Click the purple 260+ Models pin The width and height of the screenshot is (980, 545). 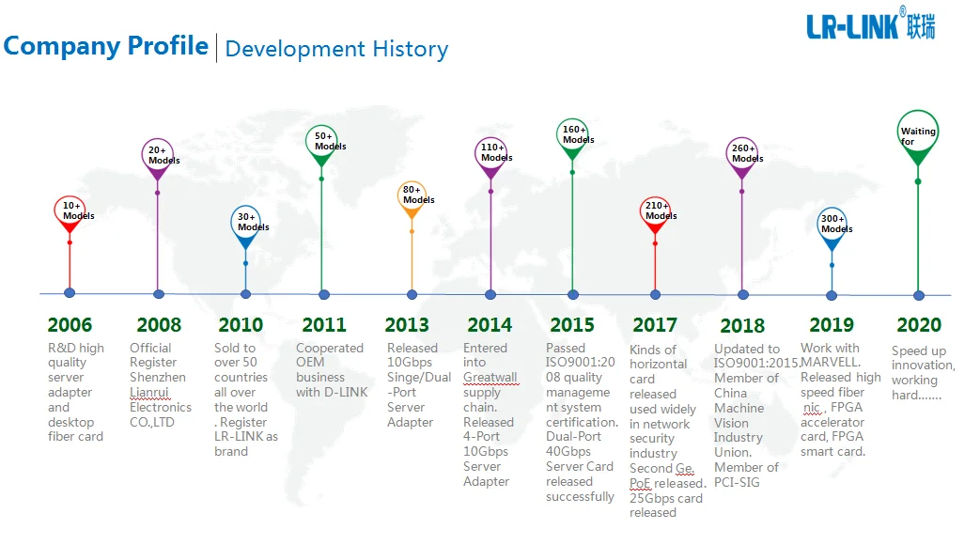(742, 158)
